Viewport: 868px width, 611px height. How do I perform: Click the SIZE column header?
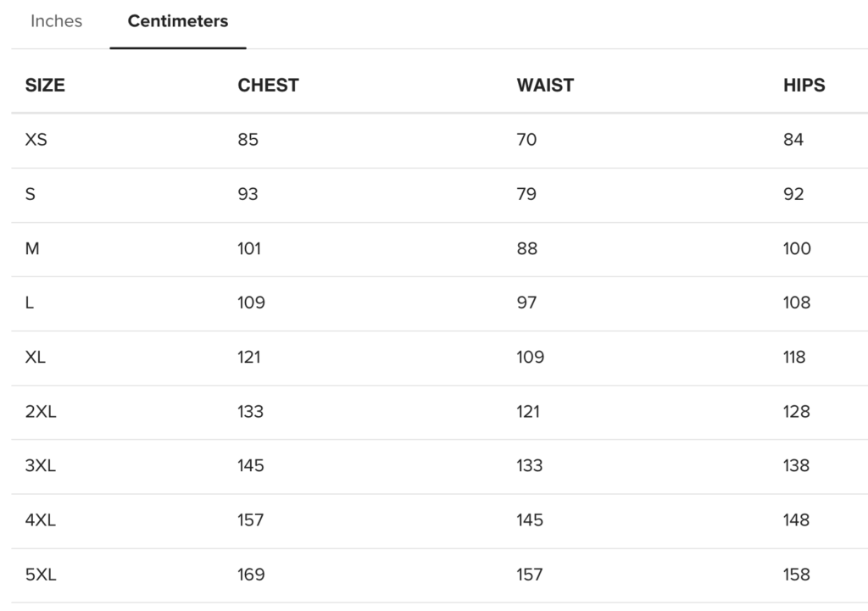[45, 85]
